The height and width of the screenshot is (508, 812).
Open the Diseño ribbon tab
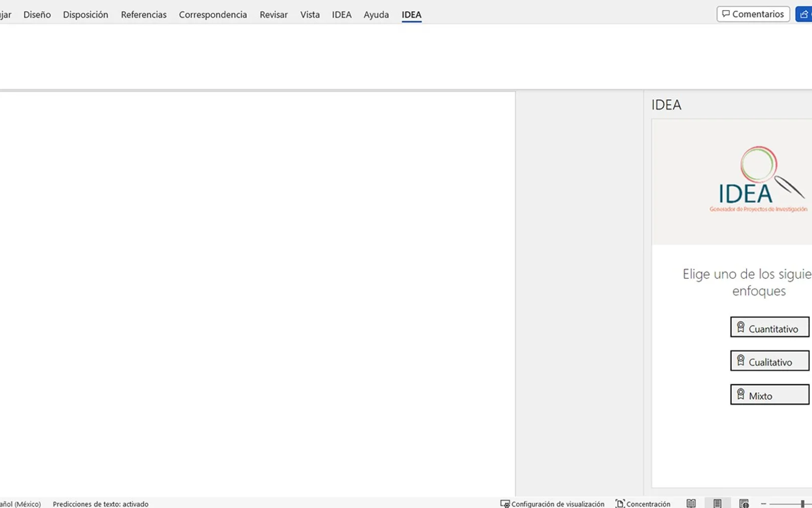pyautogui.click(x=37, y=15)
